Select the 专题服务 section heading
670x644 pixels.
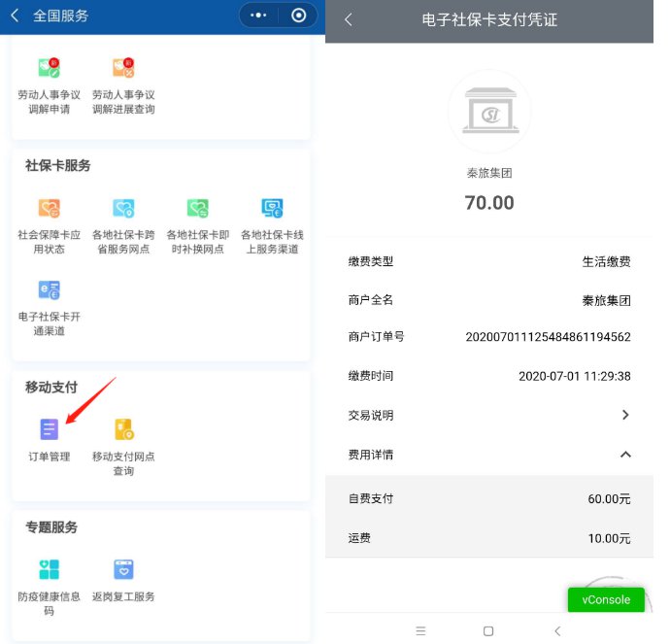tap(51, 526)
